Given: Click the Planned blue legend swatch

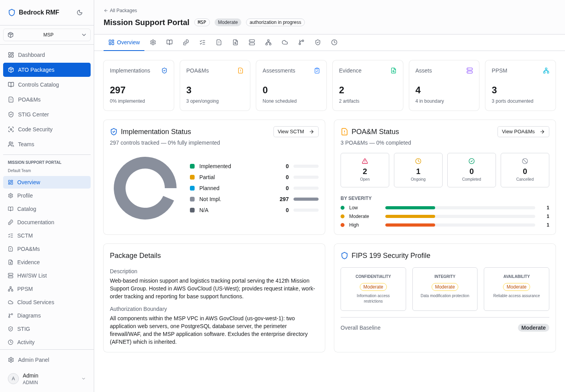Looking at the screenshot, I should [192, 188].
